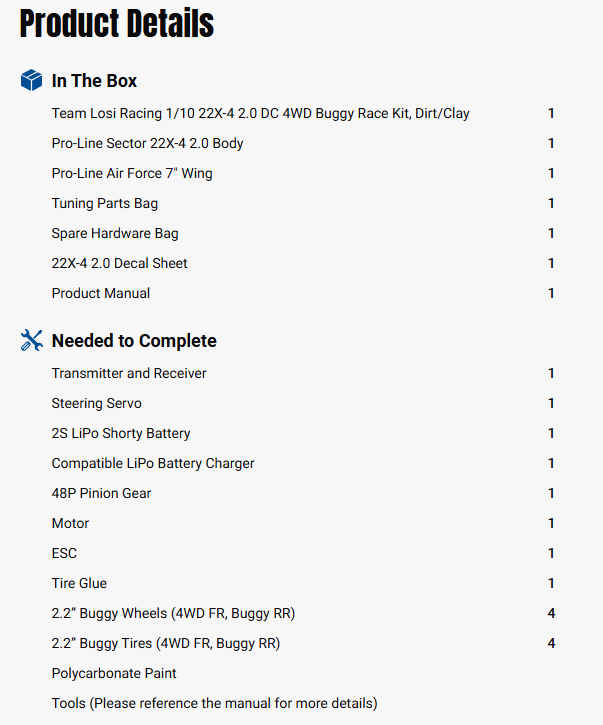The height and width of the screenshot is (725, 603).
Task: Select the Needed to Complete heading
Action: [134, 341]
